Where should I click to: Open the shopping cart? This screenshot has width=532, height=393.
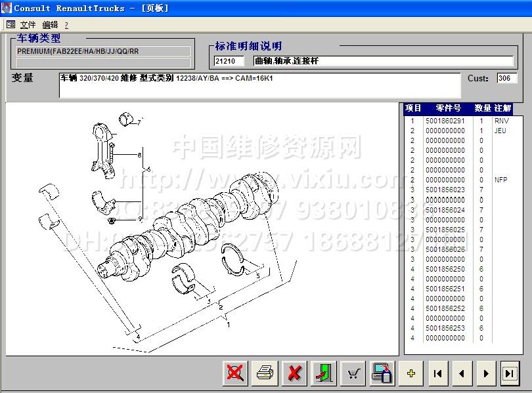pos(353,373)
